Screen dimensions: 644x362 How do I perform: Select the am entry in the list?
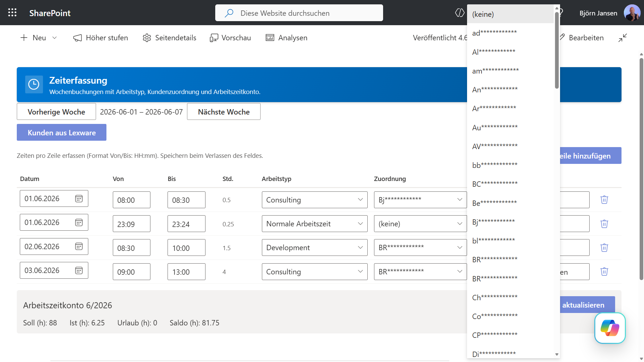510,71
